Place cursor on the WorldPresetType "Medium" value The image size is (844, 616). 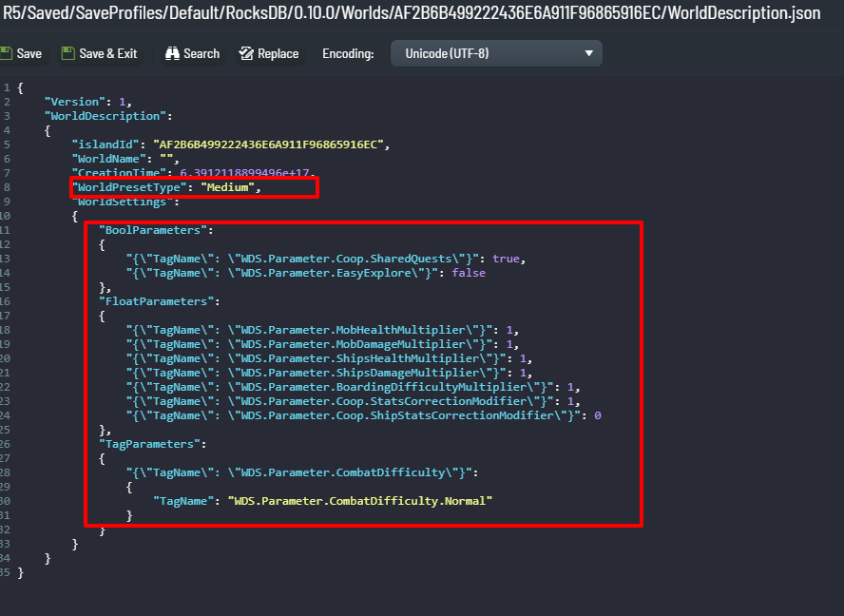(228, 187)
